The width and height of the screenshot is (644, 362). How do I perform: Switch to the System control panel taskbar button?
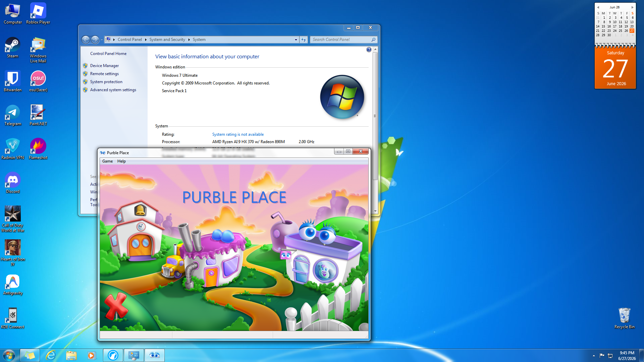click(134, 355)
